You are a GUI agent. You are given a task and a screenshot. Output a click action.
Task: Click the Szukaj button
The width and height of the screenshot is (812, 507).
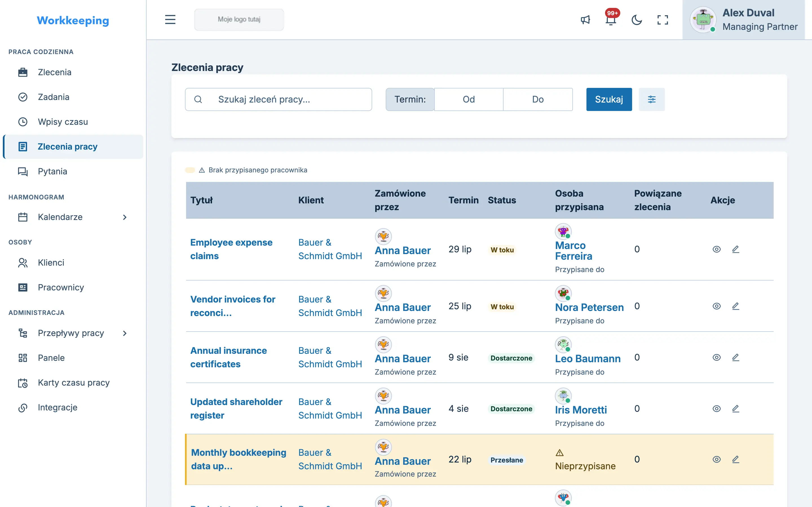coord(609,99)
